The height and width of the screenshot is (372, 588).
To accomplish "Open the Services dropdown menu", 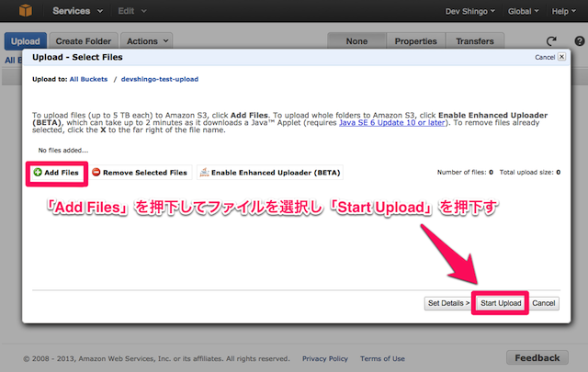I will [77, 11].
